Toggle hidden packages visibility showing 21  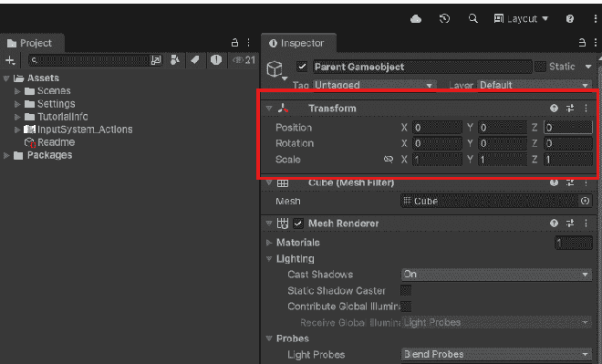(244, 60)
